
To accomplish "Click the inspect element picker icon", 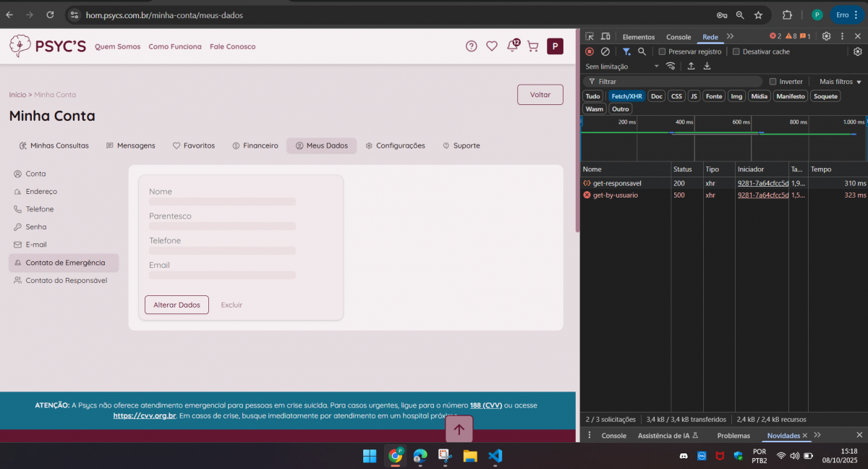I will [x=590, y=36].
